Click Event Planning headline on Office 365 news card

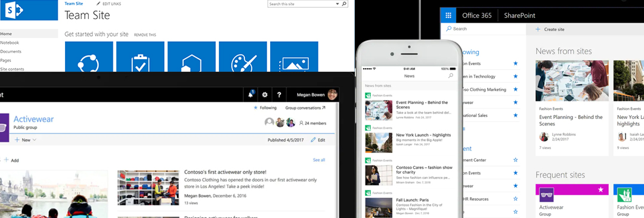point(571,120)
